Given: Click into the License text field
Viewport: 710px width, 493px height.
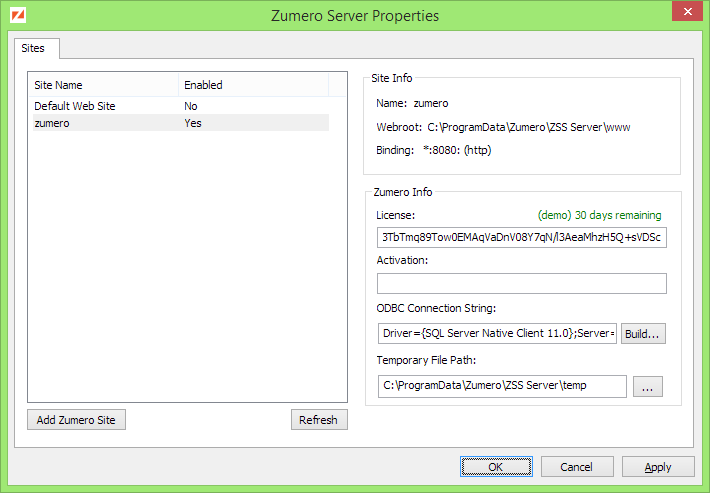Looking at the screenshot, I should point(521,238).
